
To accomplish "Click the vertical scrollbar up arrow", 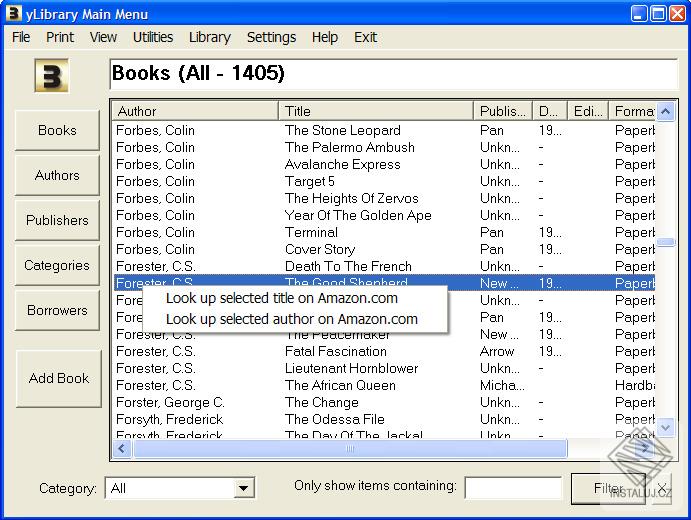I will click(x=665, y=111).
